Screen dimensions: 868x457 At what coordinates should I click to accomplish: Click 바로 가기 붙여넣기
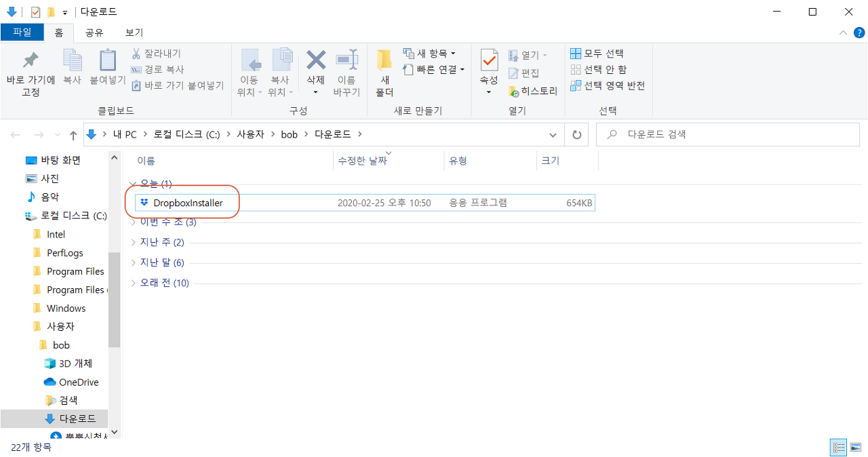(177, 85)
